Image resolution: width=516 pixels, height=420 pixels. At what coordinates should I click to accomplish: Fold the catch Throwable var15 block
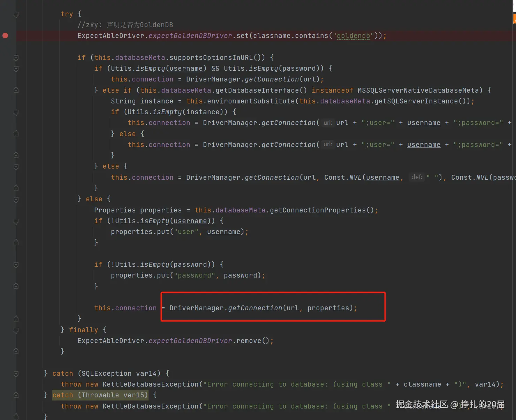(x=16, y=395)
